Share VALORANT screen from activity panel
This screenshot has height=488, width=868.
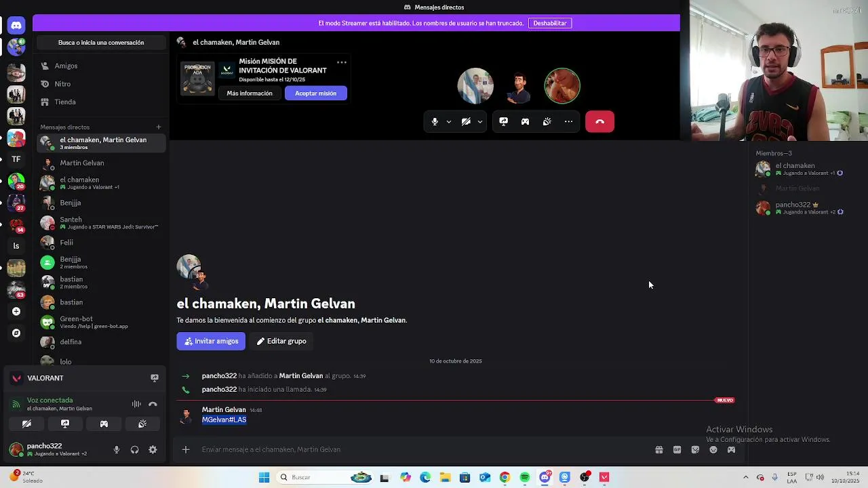pos(155,378)
